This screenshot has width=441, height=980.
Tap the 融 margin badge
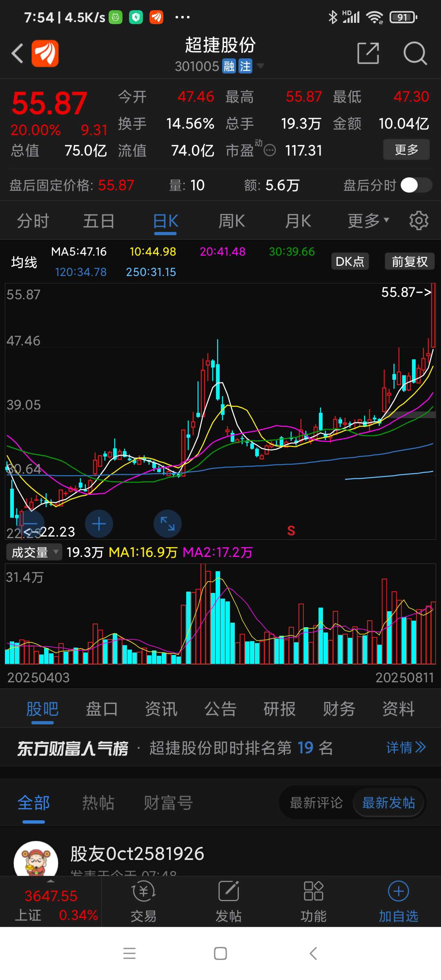tap(229, 66)
